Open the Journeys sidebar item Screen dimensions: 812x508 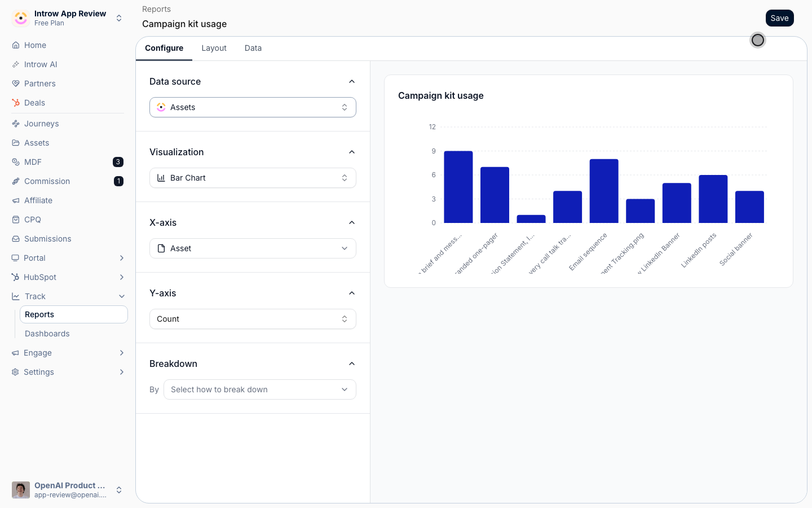point(68,124)
